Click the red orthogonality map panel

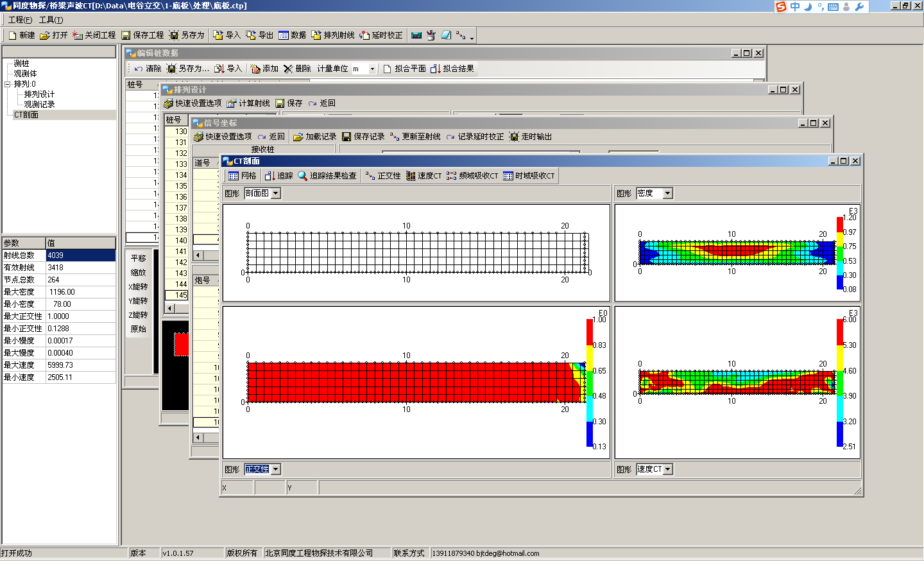416,383
